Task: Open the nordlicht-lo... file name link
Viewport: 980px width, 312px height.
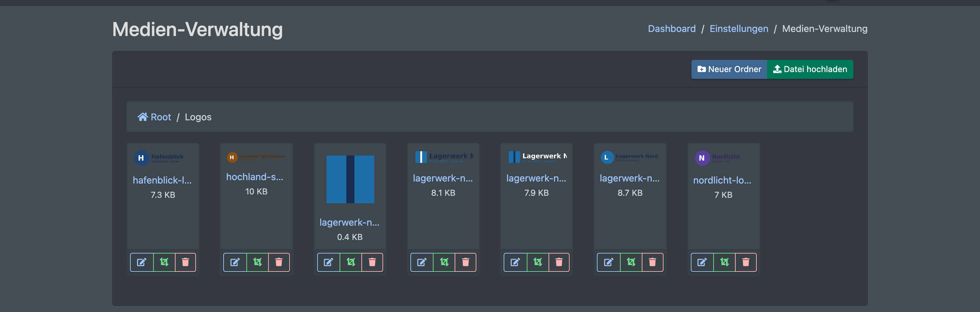Action: click(722, 180)
